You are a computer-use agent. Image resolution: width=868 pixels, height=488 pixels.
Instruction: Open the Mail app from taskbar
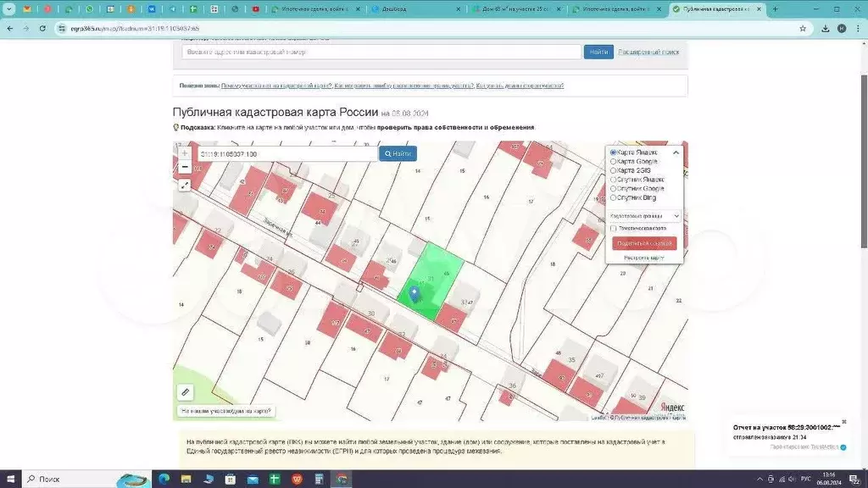253,480
